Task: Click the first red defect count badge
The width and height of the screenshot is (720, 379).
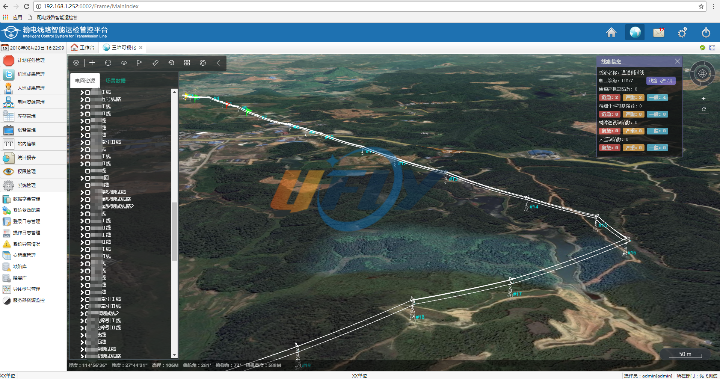Action: click(609, 97)
